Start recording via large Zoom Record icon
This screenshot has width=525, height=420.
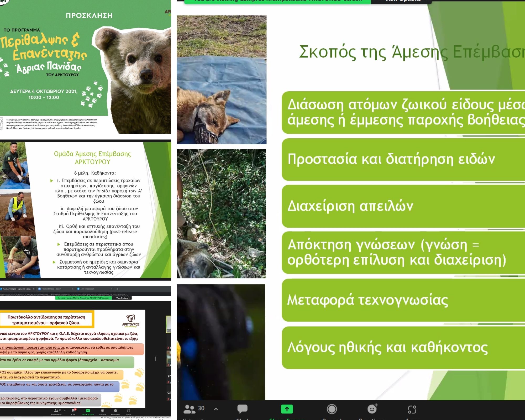click(x=332, y=409)
